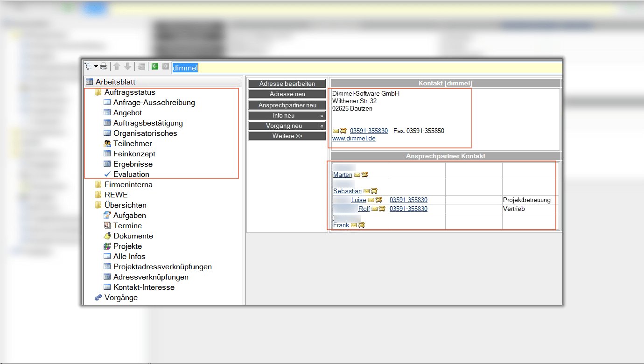Open the www.dimmel.de website link
The image size is (644, 364).
click(354, 139)
